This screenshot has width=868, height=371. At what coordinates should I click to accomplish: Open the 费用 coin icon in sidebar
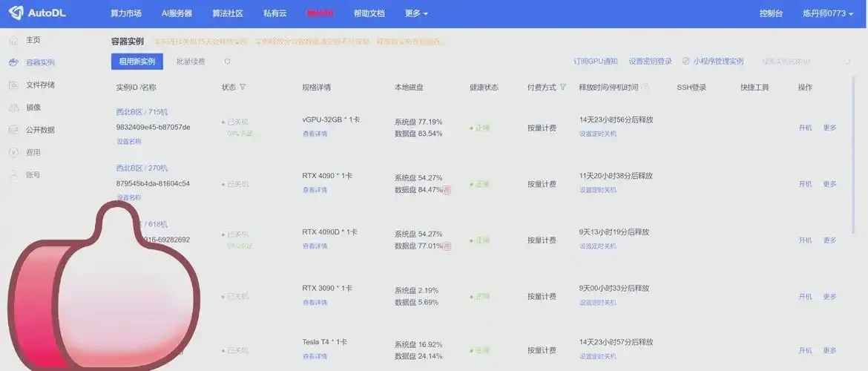(x=14, y=152)
